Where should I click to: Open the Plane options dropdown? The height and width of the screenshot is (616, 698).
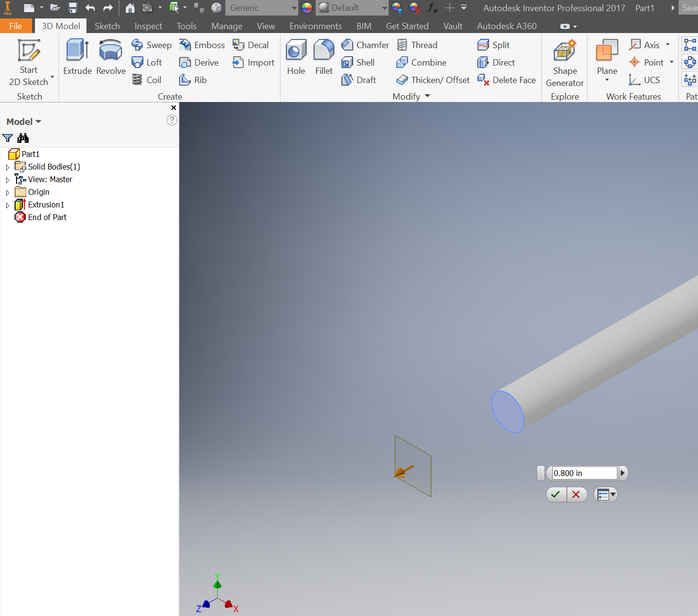(x=607, y=80)
